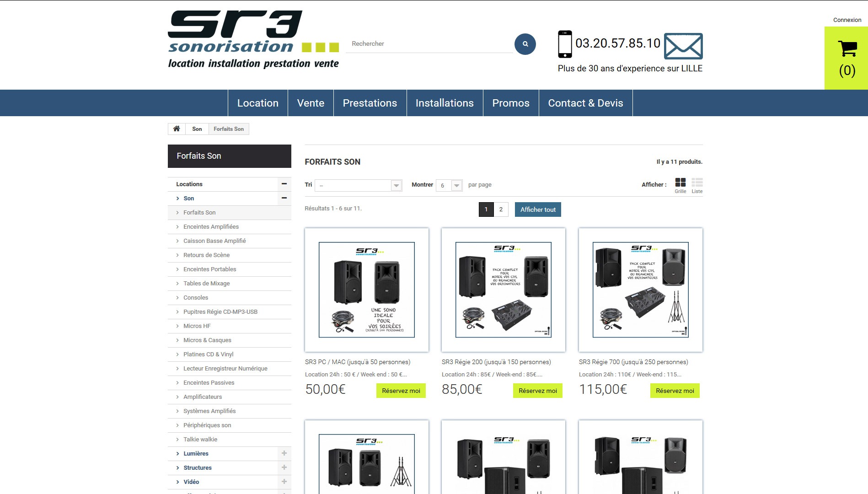Click the Lumières category link

[x=196, y=453]
